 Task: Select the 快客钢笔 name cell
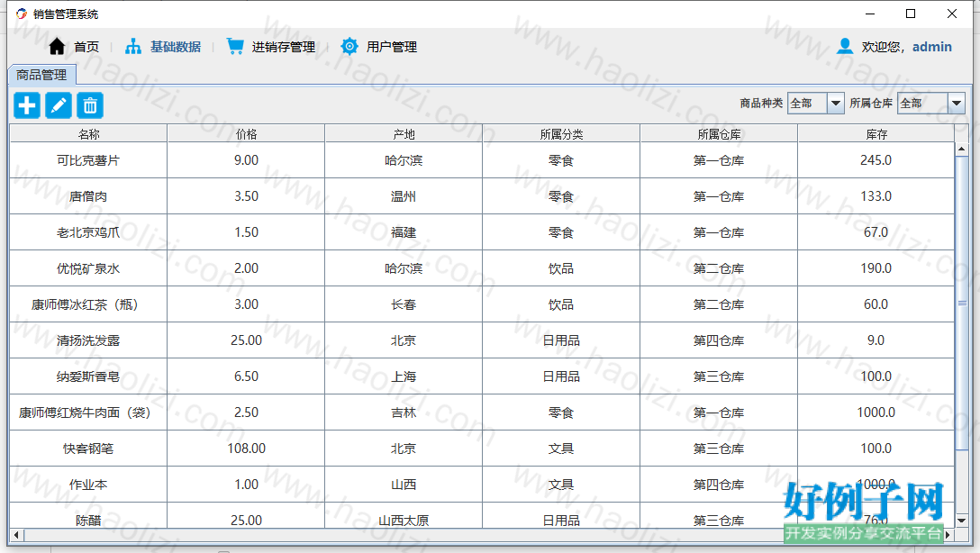[x=88, y=449]
